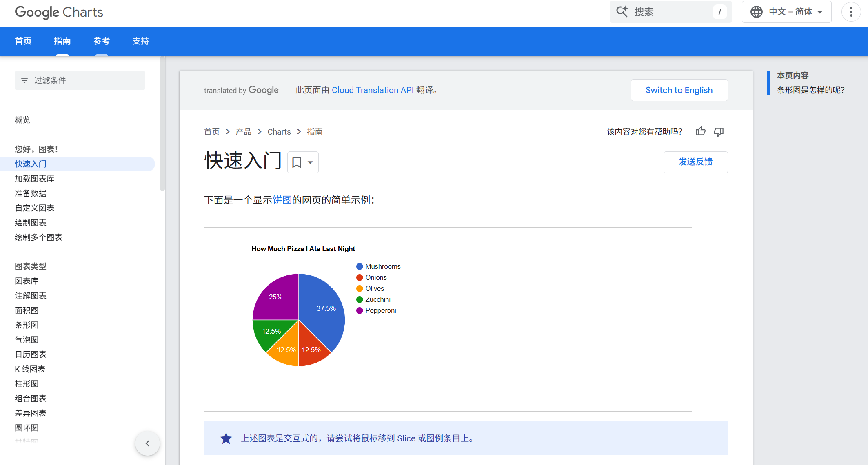The image size is (868, 465).
Task: Open the 指南 nav tab
Action: (62, 41)
